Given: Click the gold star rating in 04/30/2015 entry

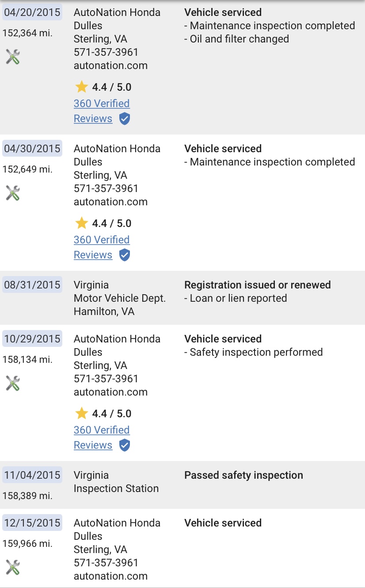Looking at the screenshot, I should tap(82, 223).
